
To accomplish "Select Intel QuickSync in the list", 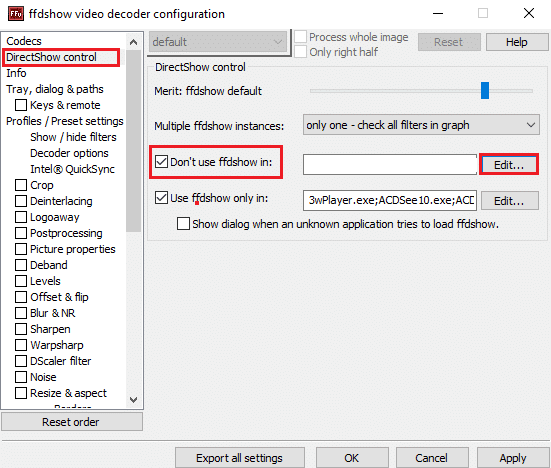I will 72,169.
